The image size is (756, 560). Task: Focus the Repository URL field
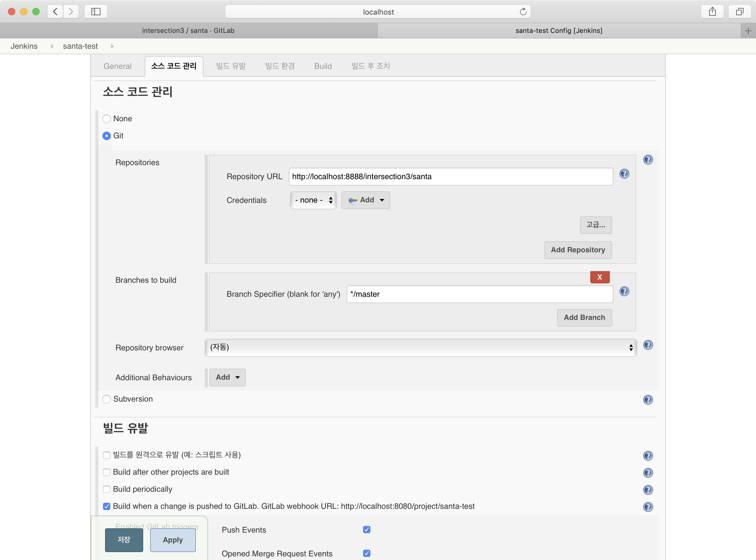point(451,177)
